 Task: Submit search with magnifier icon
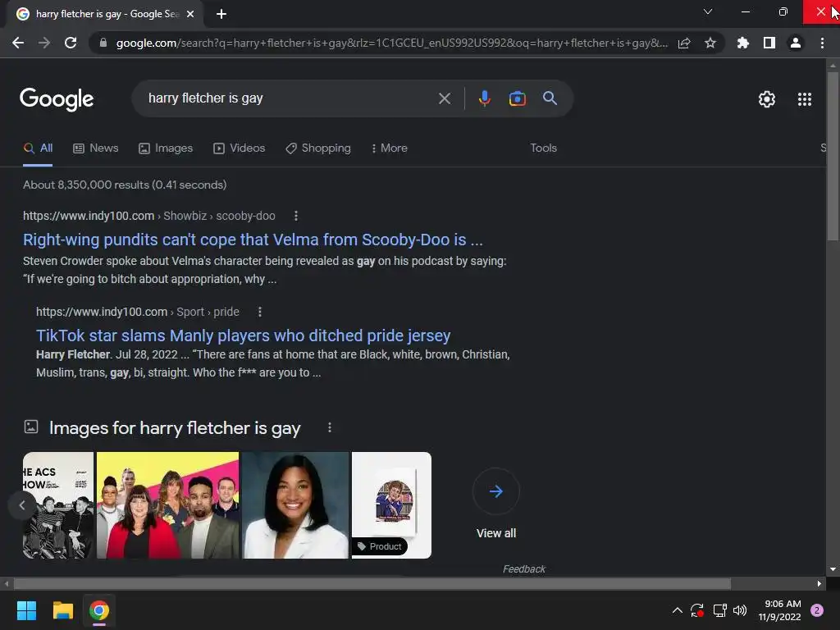550,98
